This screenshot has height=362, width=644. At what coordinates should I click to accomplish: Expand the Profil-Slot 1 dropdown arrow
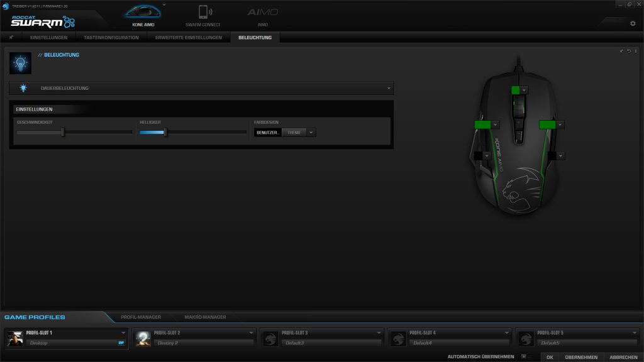(x=123, y=333)
